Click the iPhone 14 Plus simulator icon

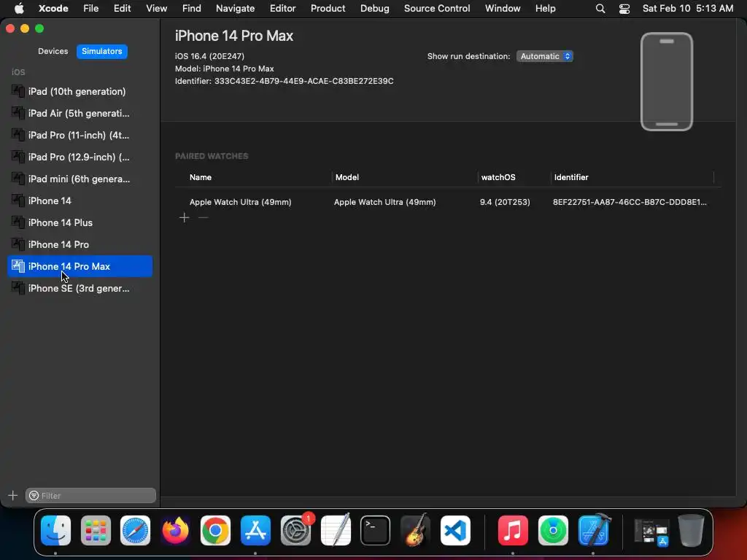click(18, 222)
